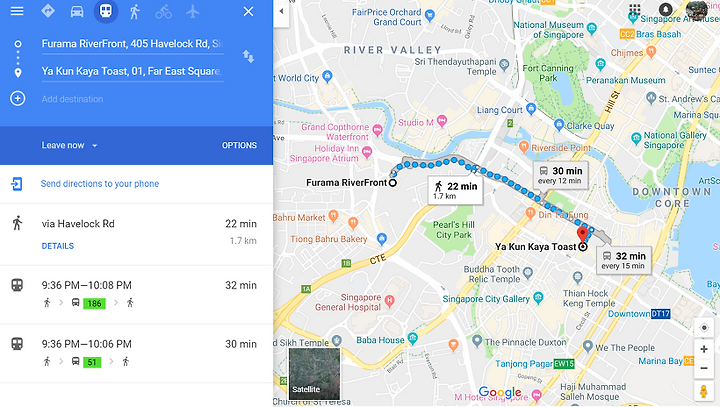Select the transit travel mode
720x407 pixels.
(x=106, y=11)
